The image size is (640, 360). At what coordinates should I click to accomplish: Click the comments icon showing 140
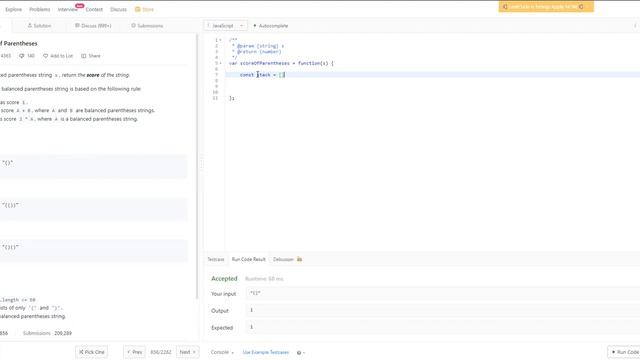coord(27,56)
